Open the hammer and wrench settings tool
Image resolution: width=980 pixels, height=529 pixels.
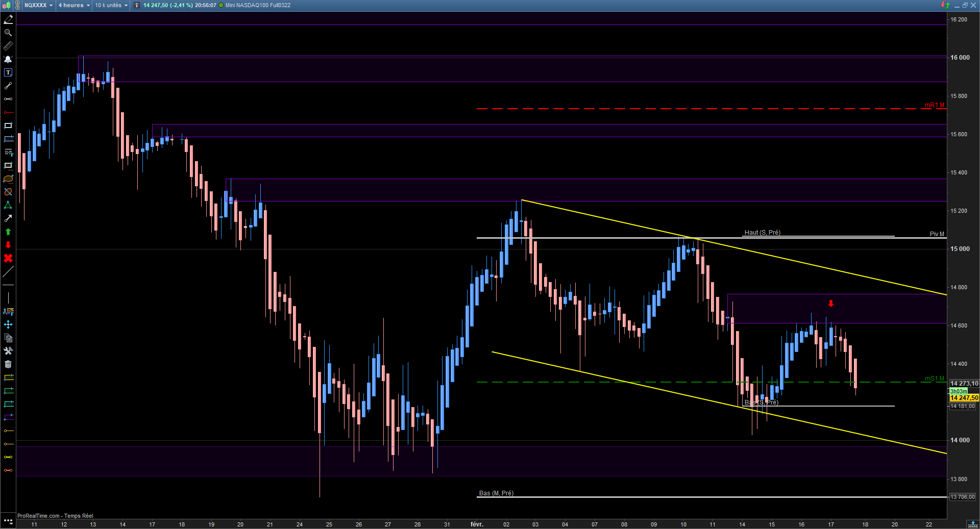click(8, 351)
